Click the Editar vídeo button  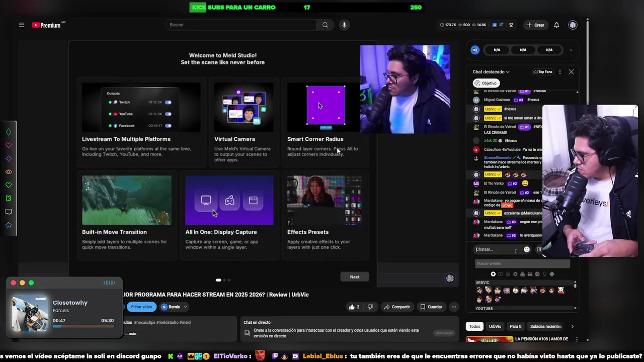[141, 307]
